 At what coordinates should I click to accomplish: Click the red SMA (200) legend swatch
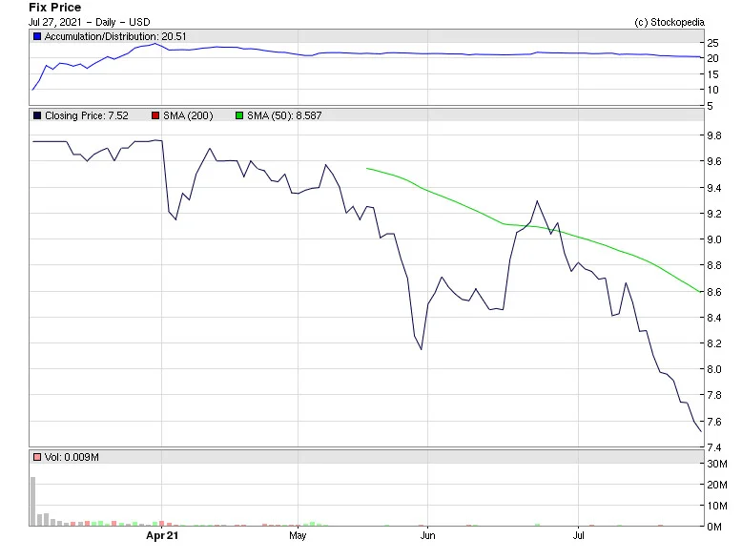pos(155,115)
